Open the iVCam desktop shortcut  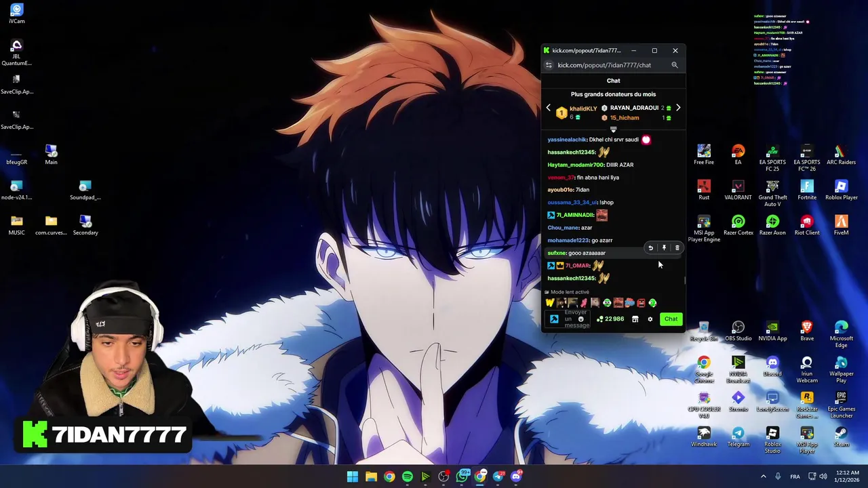point(17,14)
